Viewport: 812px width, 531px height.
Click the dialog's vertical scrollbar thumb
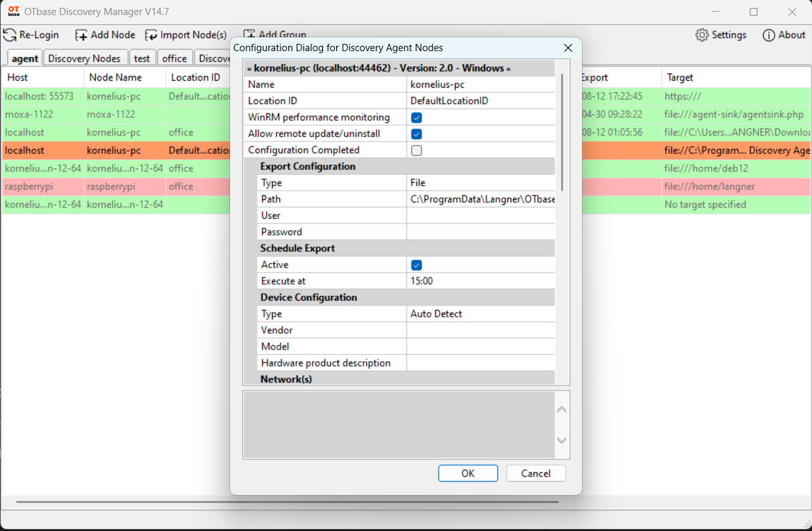coord(562,132)
